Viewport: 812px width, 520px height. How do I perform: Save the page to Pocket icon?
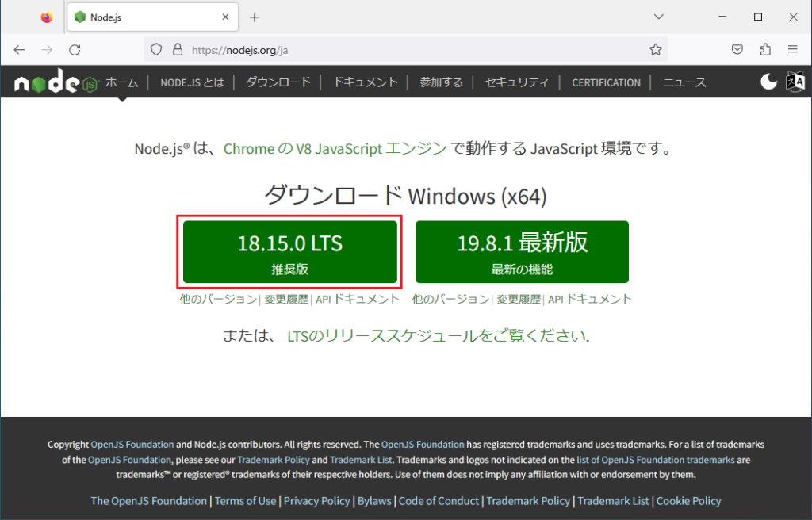(737, 50)
